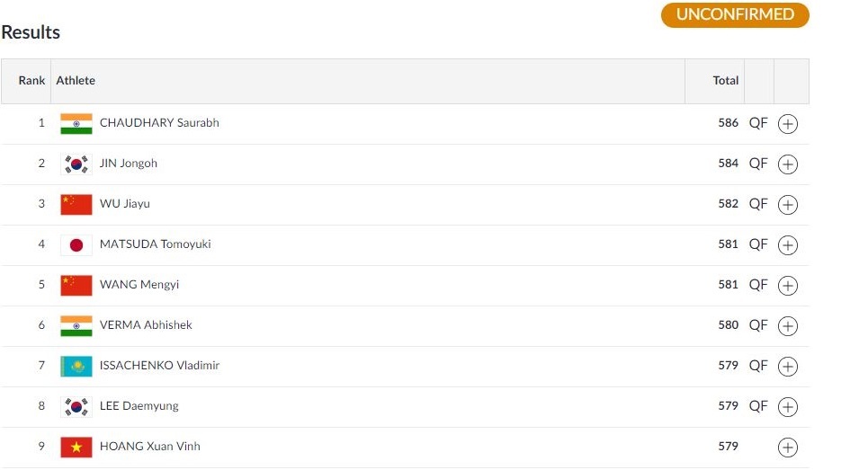Image resolution: width=868 pixels, height=470 pixels.
Task: Show details for MATSUDA Tomoyuki's result
Action: click(787, 245)
